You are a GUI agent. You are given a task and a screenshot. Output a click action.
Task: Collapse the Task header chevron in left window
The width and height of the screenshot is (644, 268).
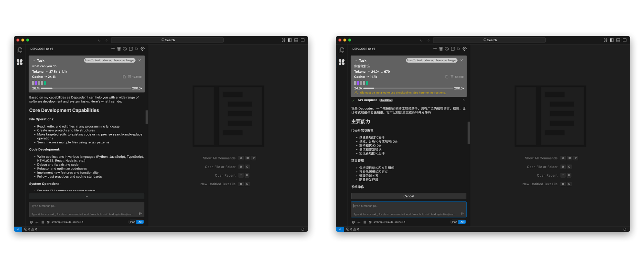[x=34, y=61]
